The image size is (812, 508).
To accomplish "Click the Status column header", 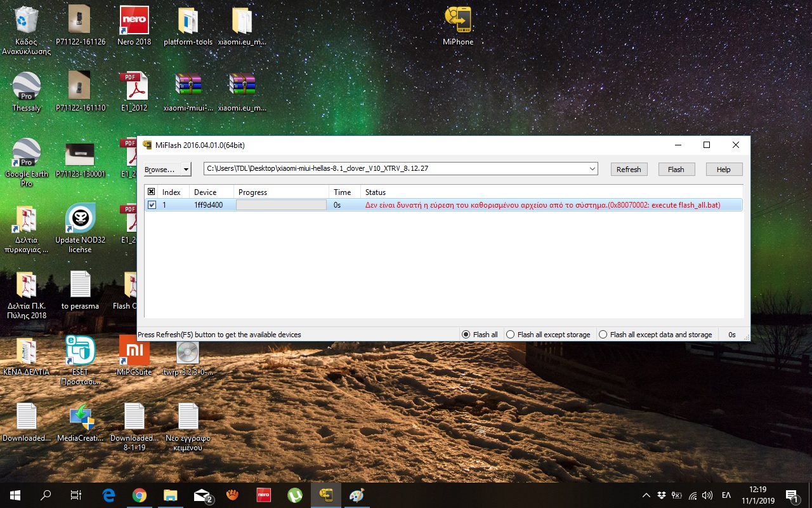I will point(376,192).
